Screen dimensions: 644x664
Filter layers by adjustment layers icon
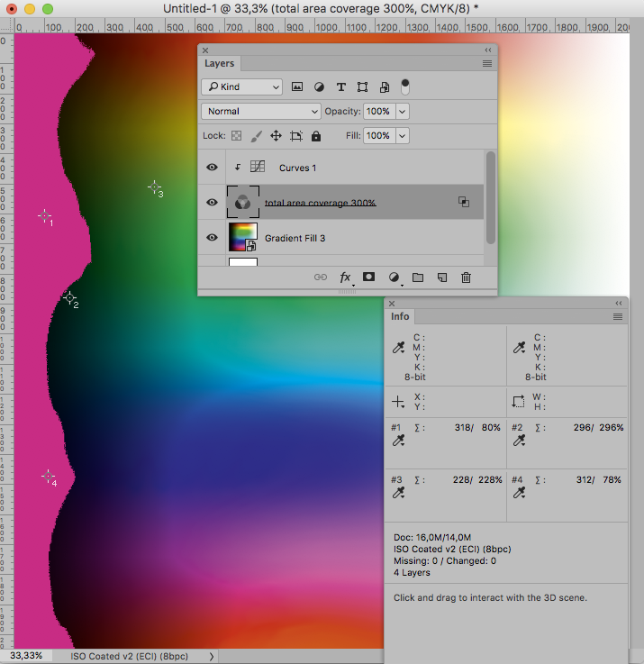319,86
